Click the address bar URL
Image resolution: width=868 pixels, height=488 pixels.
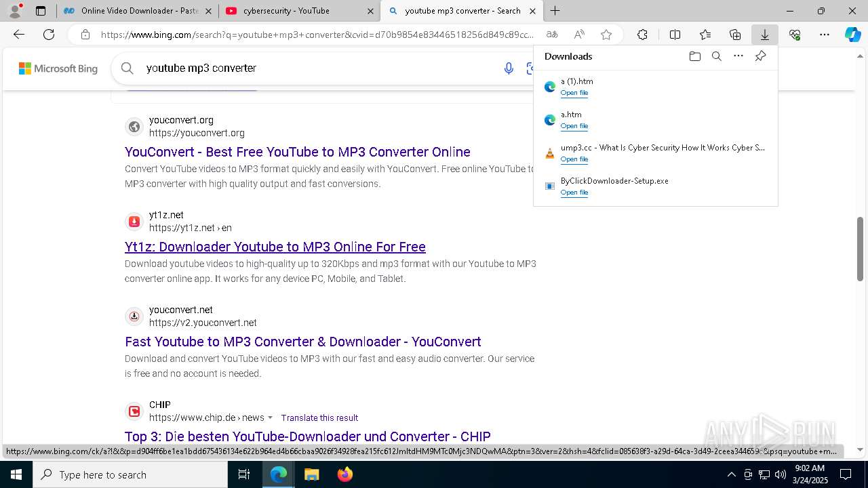317,35
